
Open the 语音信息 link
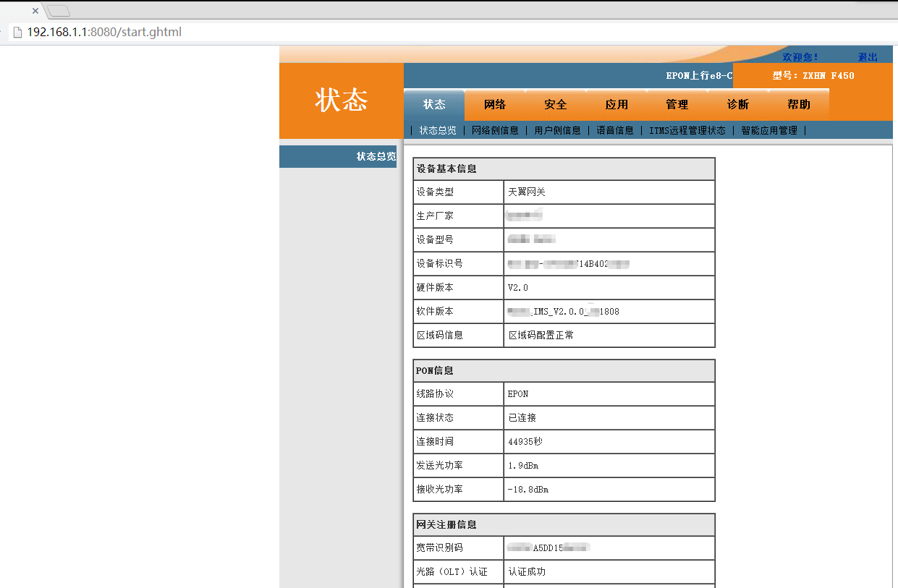coord(614,130)
